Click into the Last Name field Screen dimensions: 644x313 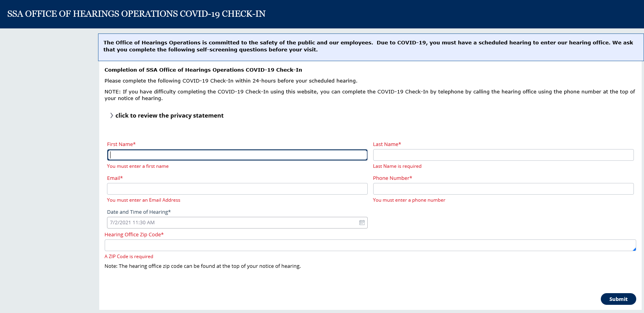pos(503,155)
